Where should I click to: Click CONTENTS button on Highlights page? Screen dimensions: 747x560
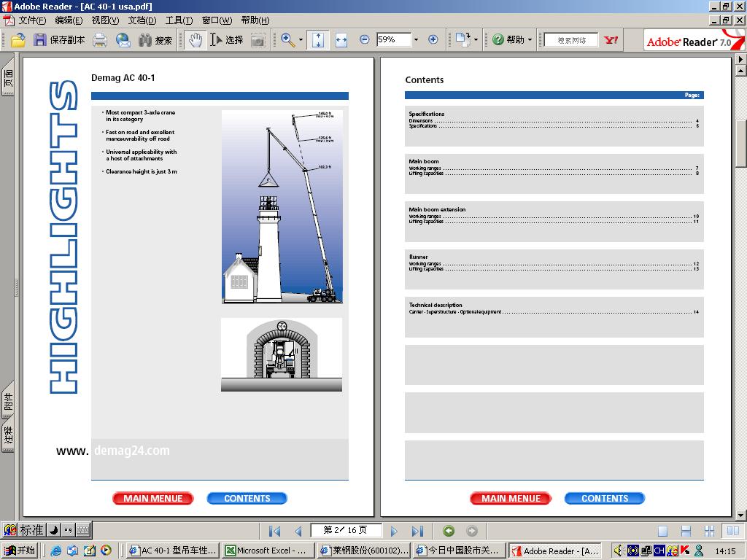247,498
